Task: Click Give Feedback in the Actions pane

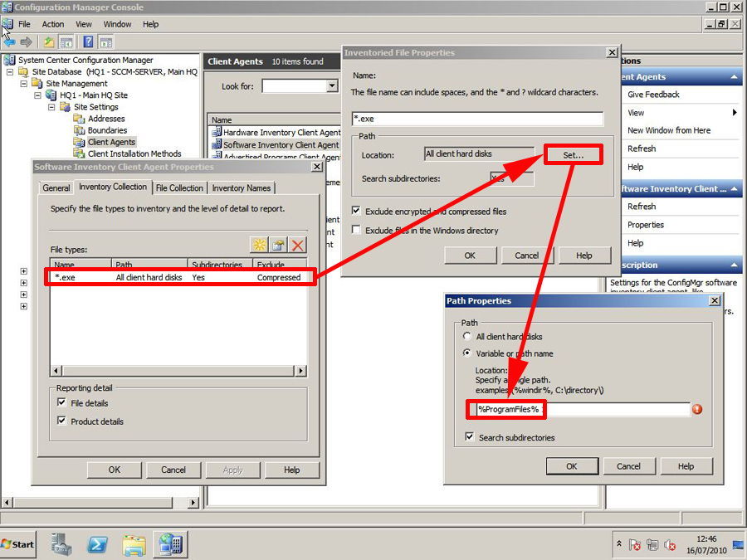Action: (x=653, y=95)
